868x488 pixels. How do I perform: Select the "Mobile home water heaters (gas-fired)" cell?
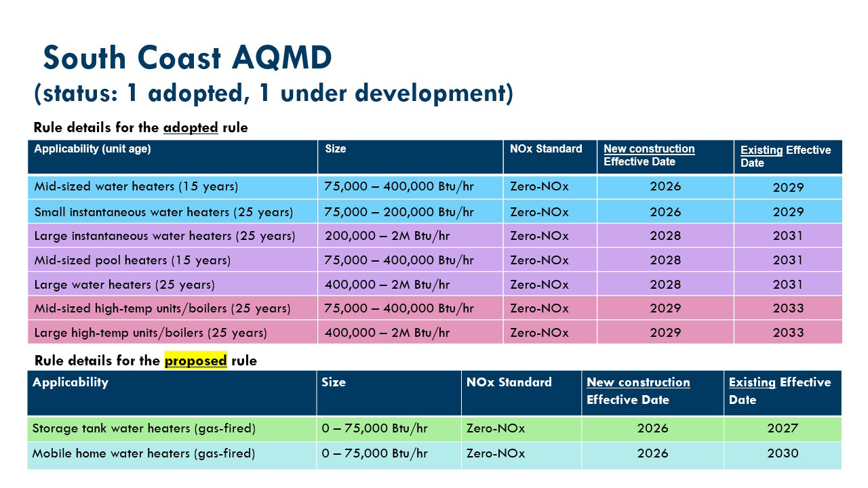144,453
